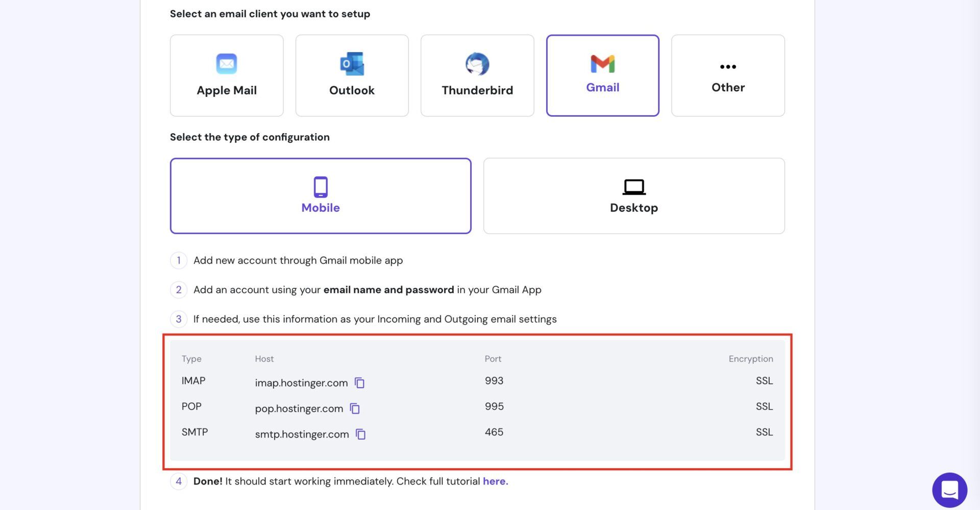
Task: Click 'Select the type of configuration' heading
Action: point(250,137)
